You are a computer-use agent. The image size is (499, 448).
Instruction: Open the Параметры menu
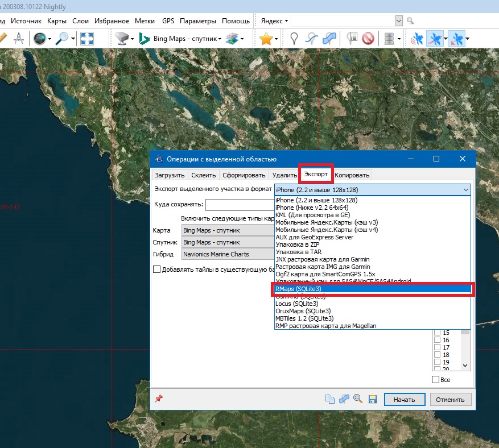pyautogui.click(x=197, y=21)
